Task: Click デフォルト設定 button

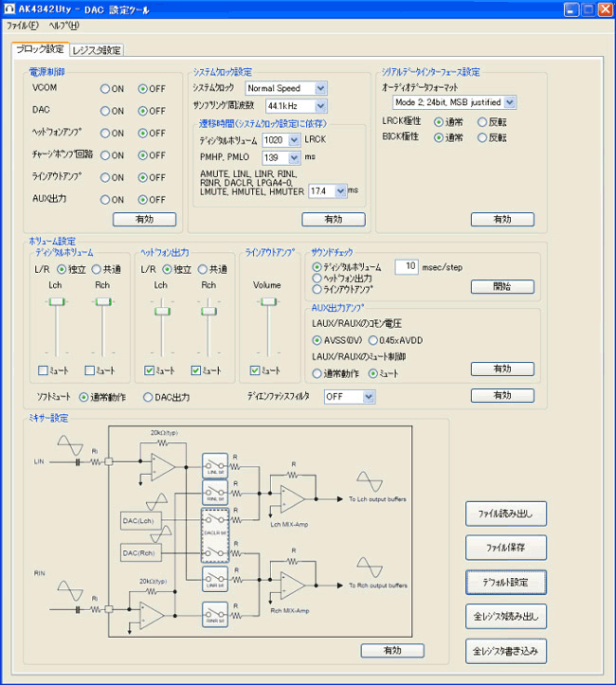Action: point(506,583)
